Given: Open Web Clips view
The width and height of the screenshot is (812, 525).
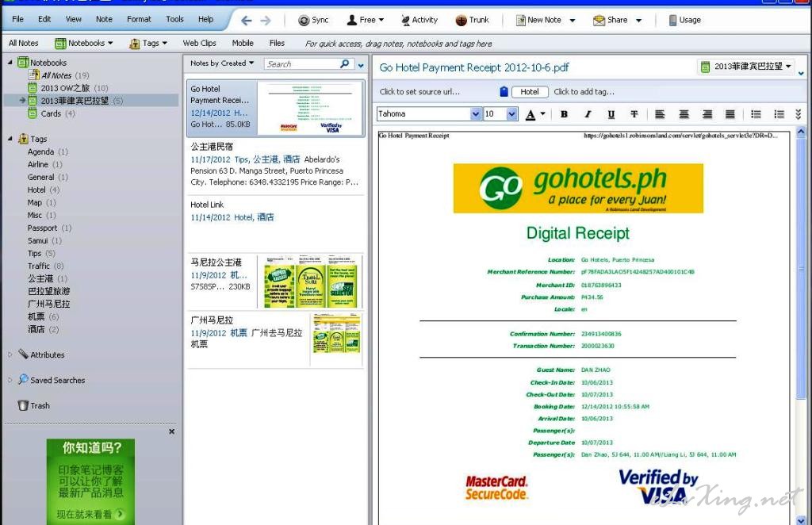Looking at the screenshot, I should (x=199, y=43).
